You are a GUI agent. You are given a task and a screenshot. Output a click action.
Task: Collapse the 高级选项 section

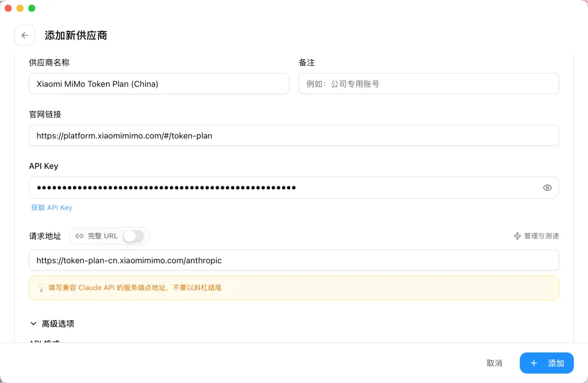tap(52, 324)
